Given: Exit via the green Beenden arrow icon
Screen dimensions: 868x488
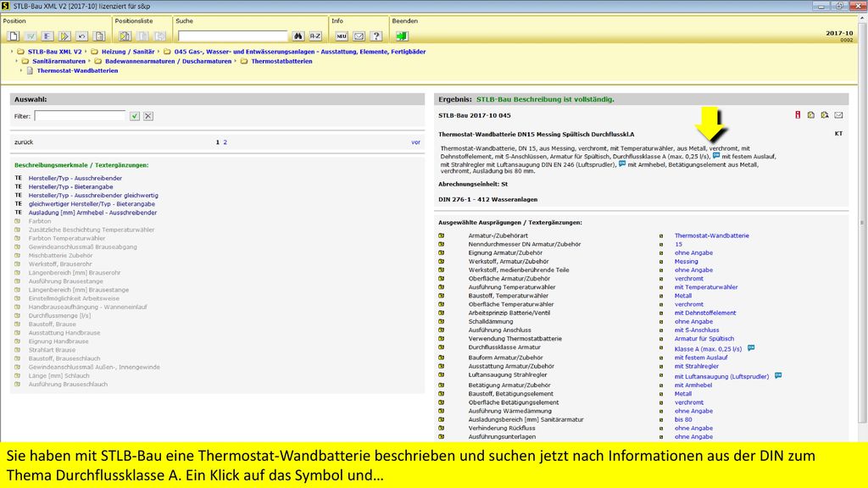Looking at the screenshot, I should coord(402,36).
